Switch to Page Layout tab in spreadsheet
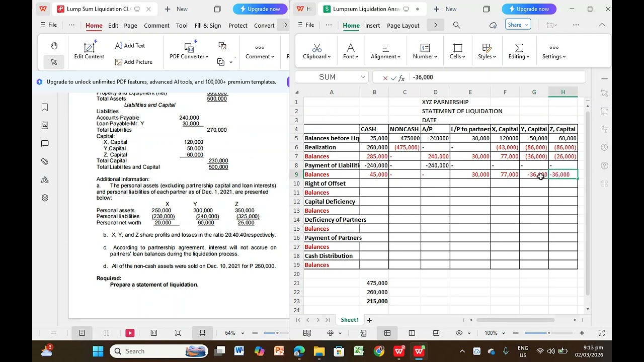The height and width of the screenshot is (362, 644). click(403, 26)
